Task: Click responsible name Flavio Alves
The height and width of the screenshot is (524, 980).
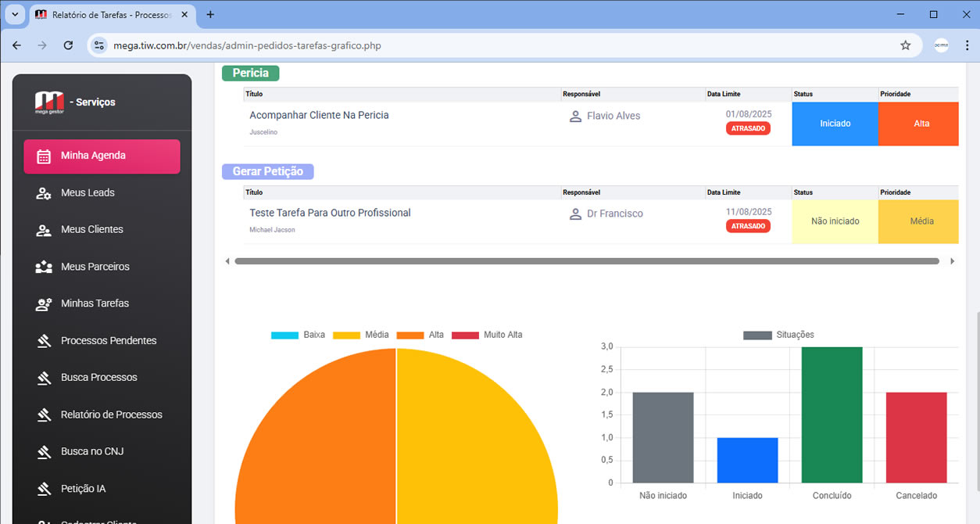Action: 613,116
